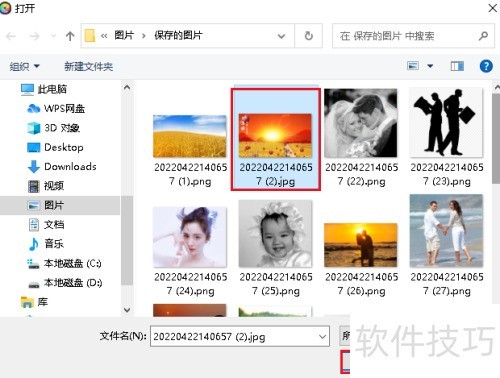Open 本地磁盘 (D:) in sidebar
500x378 pixels.
coord(65,283)
